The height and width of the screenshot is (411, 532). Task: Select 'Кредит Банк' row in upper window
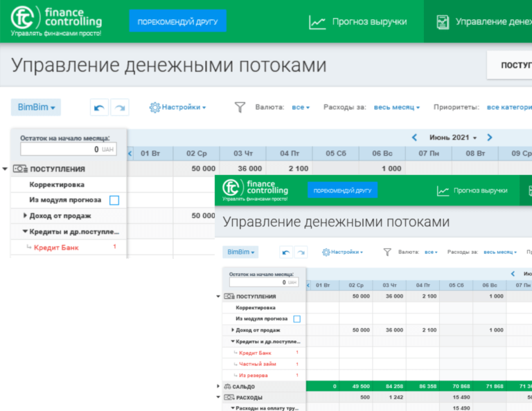point(69,247)
